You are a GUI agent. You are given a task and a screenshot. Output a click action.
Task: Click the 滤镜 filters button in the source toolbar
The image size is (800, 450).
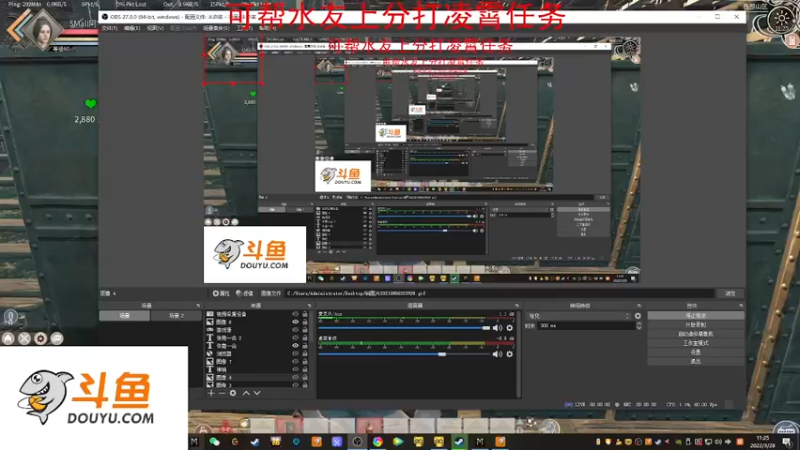coord(244,293)
